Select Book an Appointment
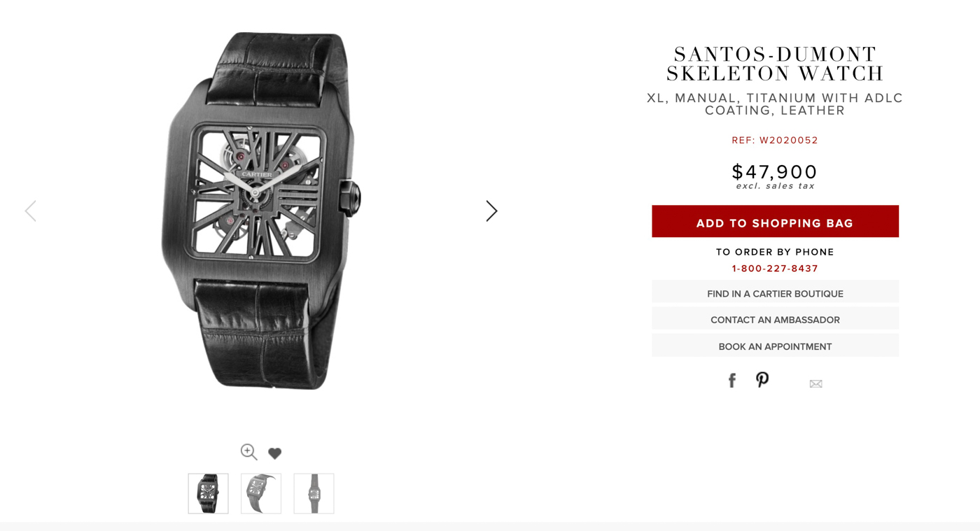 (x=775, y=346)
